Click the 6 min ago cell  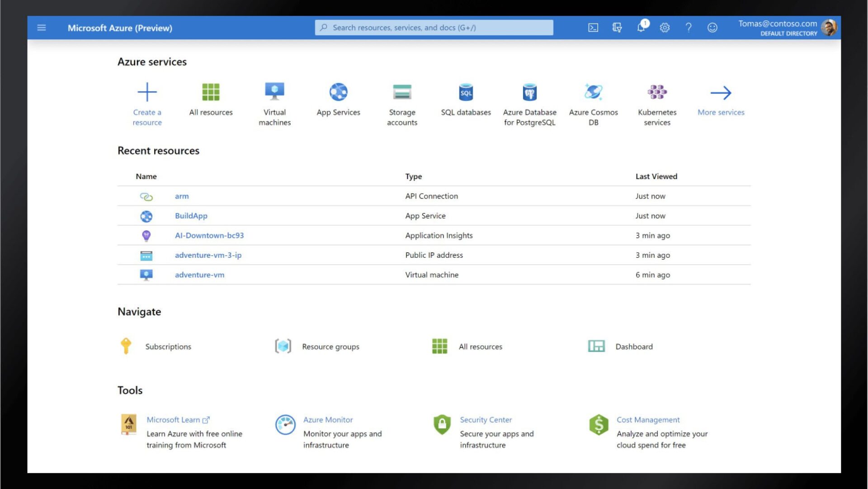coord(652,275)
